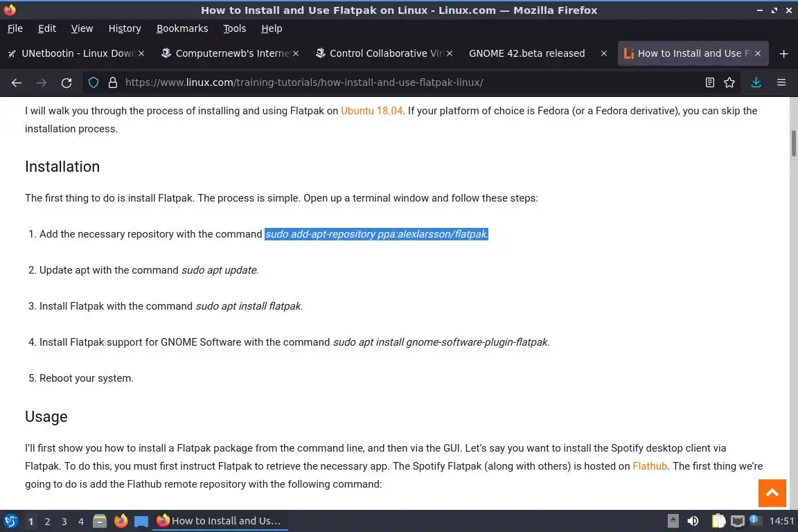Open the Edit menu
The height and width of the screenshot is (532, 798).
point(47,28)
